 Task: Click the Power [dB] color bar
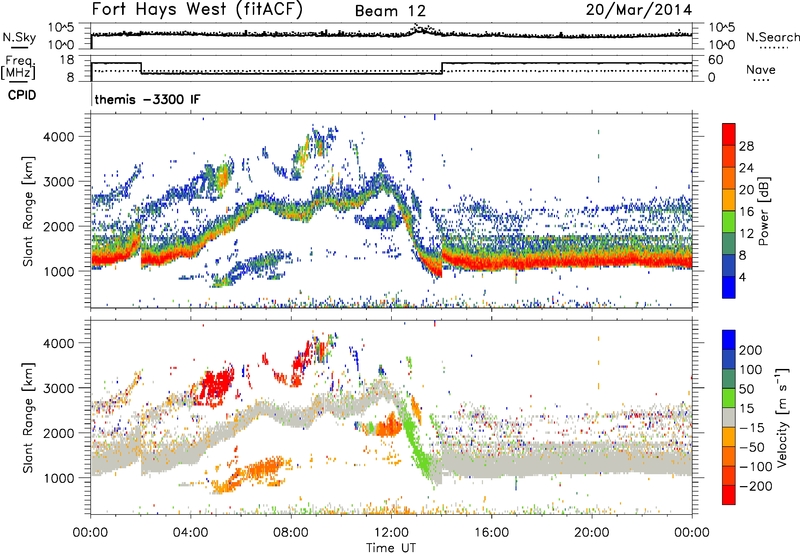click(x=729, y=210)
